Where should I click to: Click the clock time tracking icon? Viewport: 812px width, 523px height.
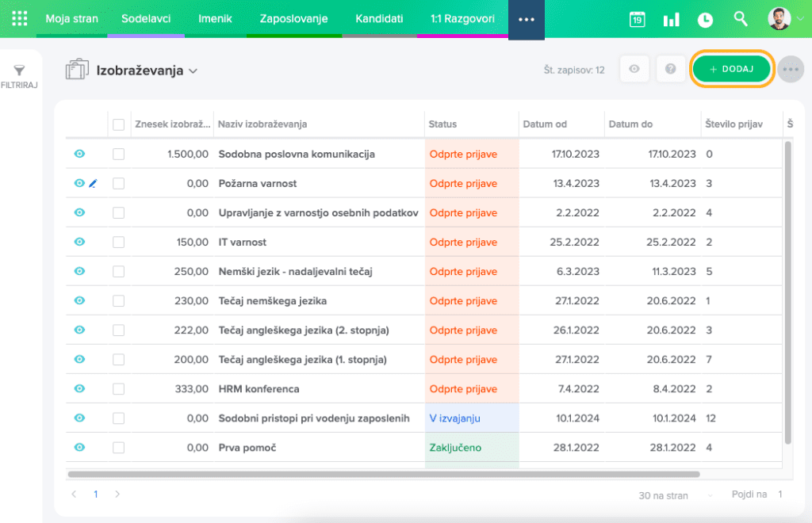pyautogui.click(x=705, y=20)
